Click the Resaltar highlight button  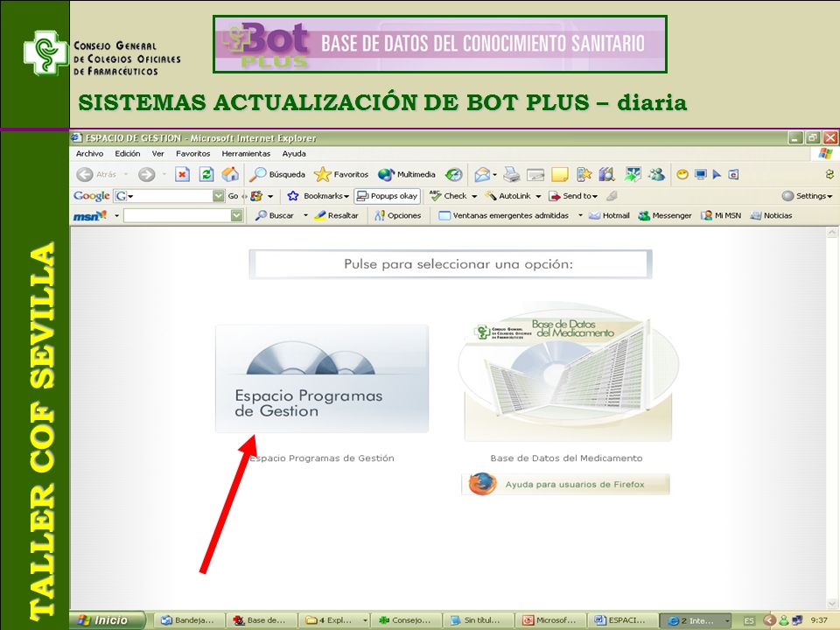(x=336, y=216)
